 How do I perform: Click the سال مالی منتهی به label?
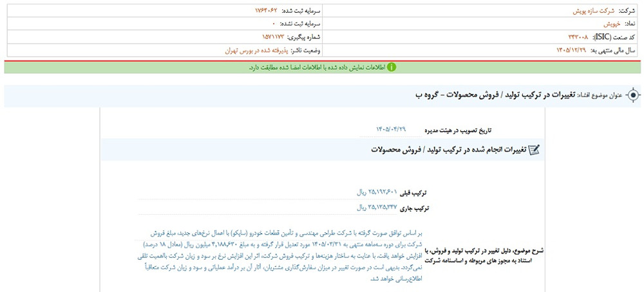(x=613, y=50)
